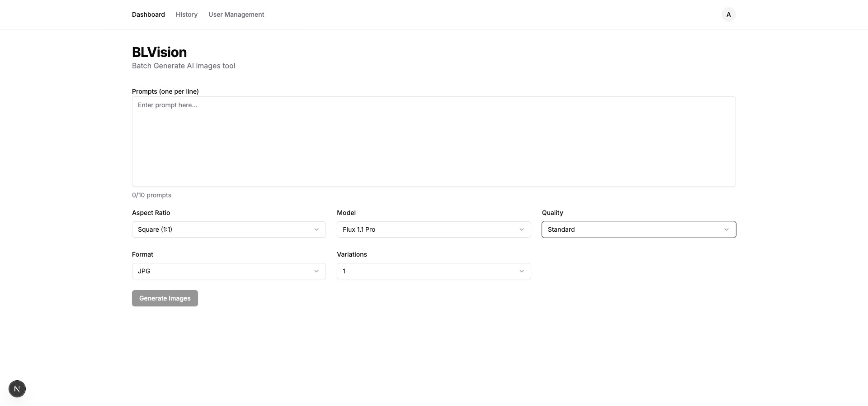The image size is (868, 406).
Task: Open the dropdown showing "JPG"
Action: coord(228,271)
